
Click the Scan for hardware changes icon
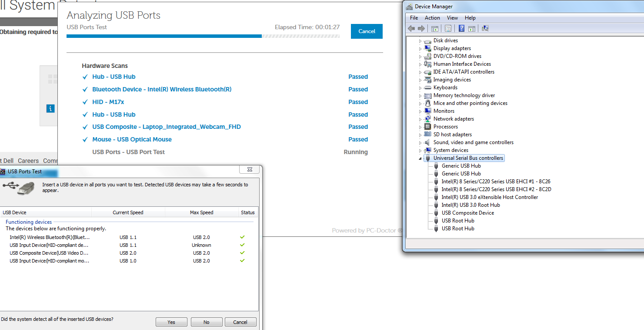pyautogui.click(x=485, y=28)
